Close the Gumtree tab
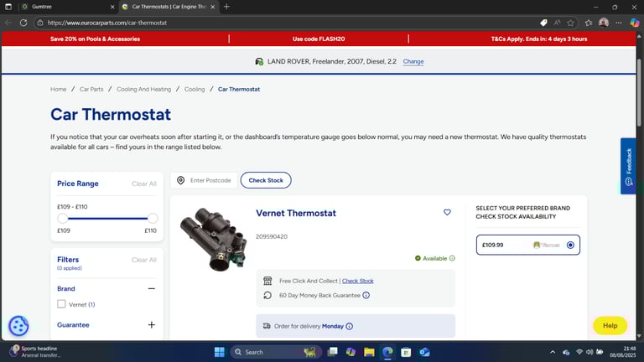 pos(112,7)
